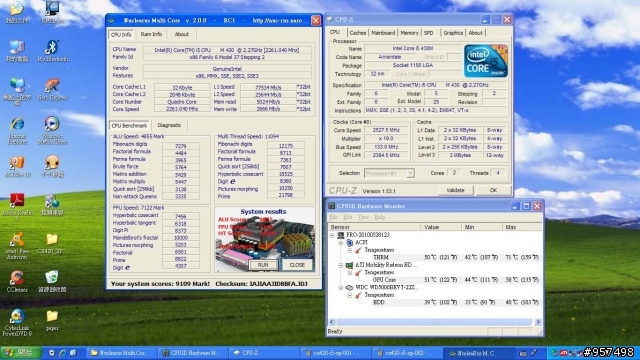The image size is (640, 360).
Task: Click the RUN button in Nuclearus
Action: pyautogui.click(x=263, y=265)
